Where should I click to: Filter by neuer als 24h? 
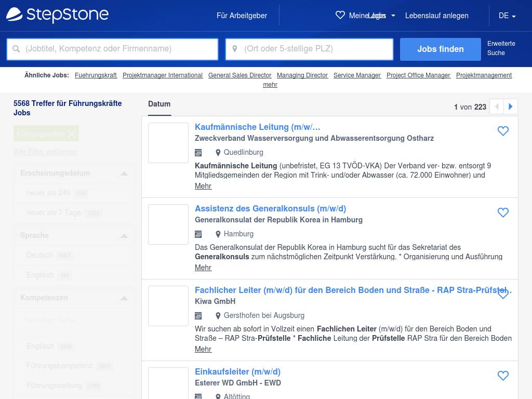[48, 193]
